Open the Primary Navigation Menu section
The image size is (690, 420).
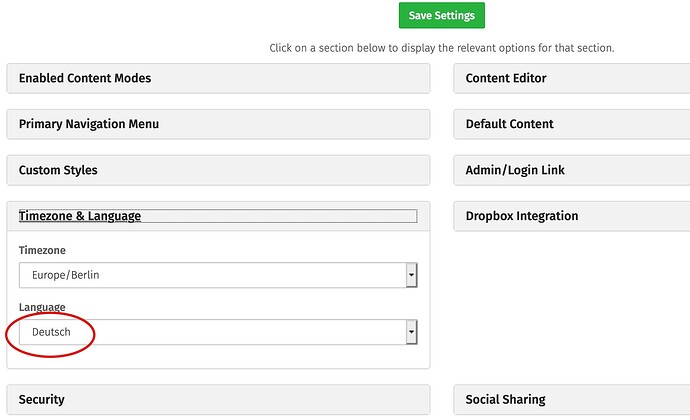[218, 124]
